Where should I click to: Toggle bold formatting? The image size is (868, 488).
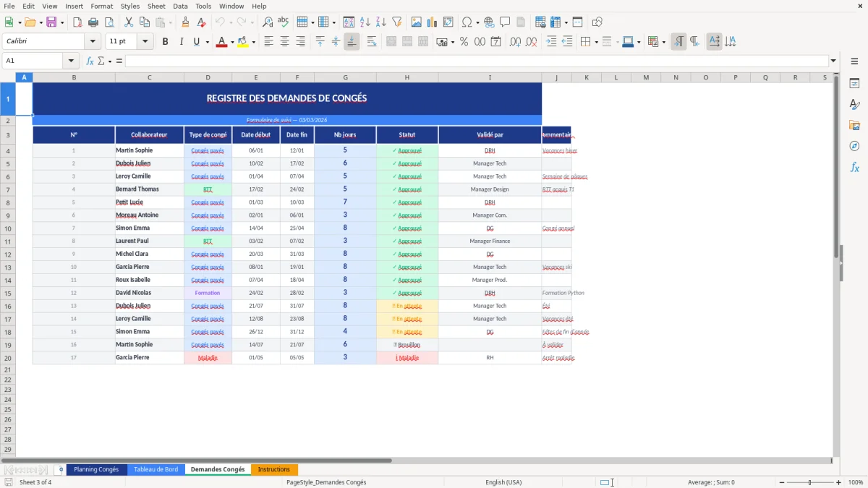pyautogui.click(x=165, y=41)
